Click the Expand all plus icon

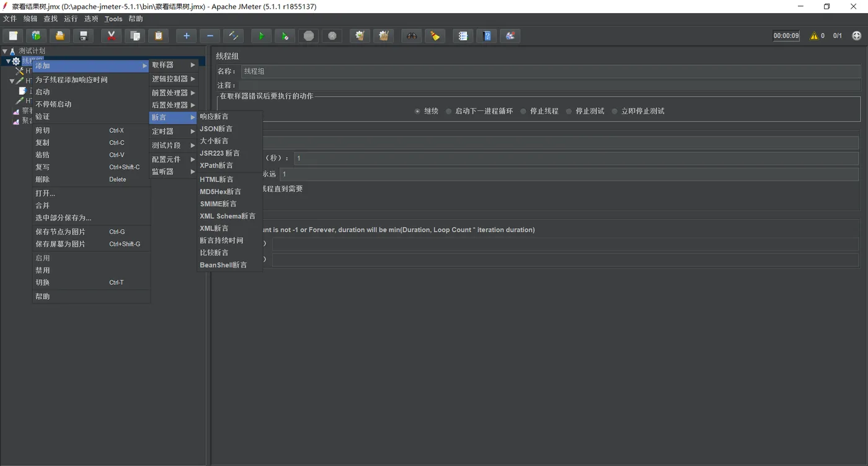tap(186, 36)
